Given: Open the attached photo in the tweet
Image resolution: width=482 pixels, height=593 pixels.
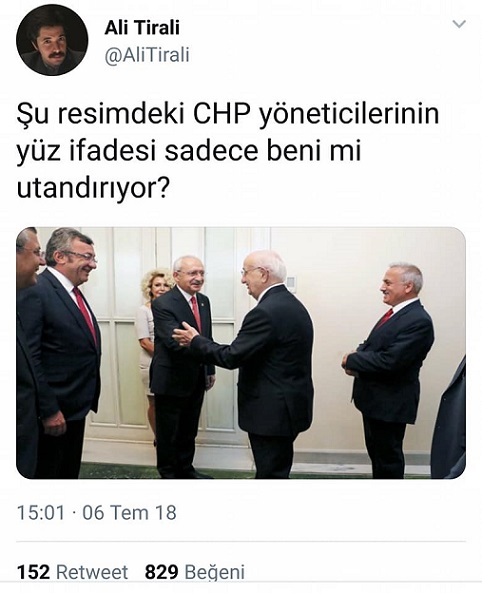Looking at the screenshot, I should [241, 353].
